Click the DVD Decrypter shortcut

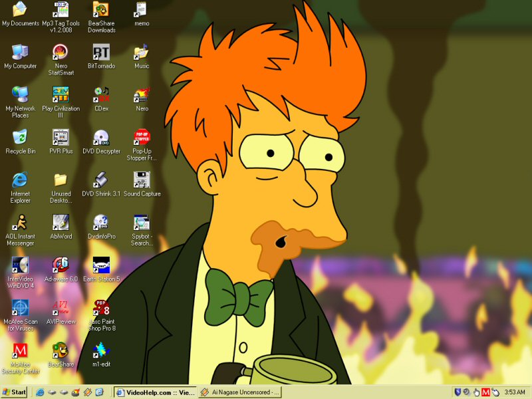point(102,142)
